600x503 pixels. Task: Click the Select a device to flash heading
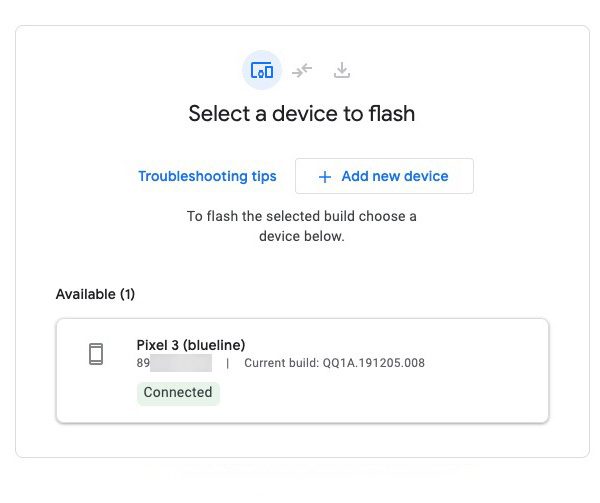tap(301, 114)
